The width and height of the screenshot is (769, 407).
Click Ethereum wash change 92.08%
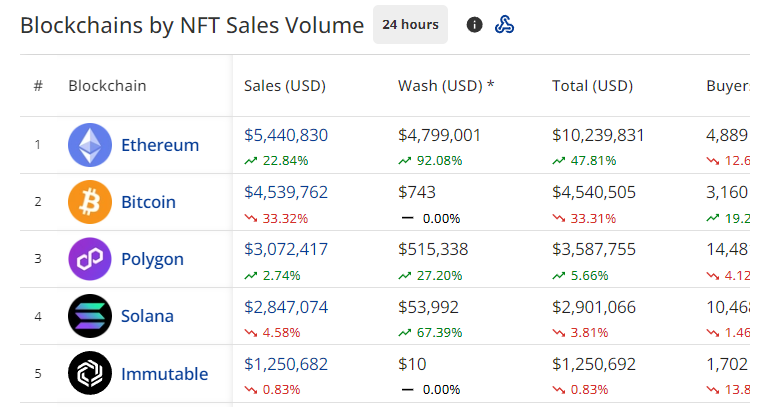[x=431, y=161]
